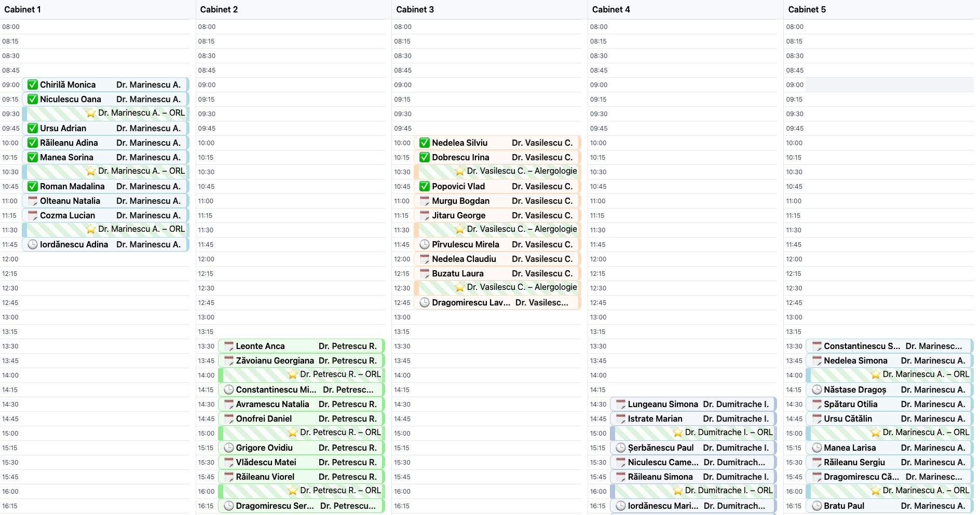
Task: Click the calendar icon beside Olteanu Natalia
Action: click(33, 201)
